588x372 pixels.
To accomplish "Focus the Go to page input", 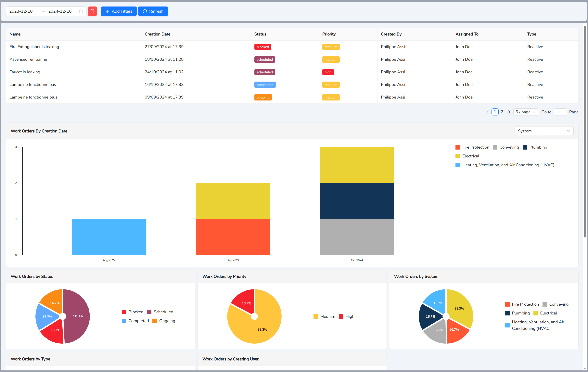I will tap(560, 112).
